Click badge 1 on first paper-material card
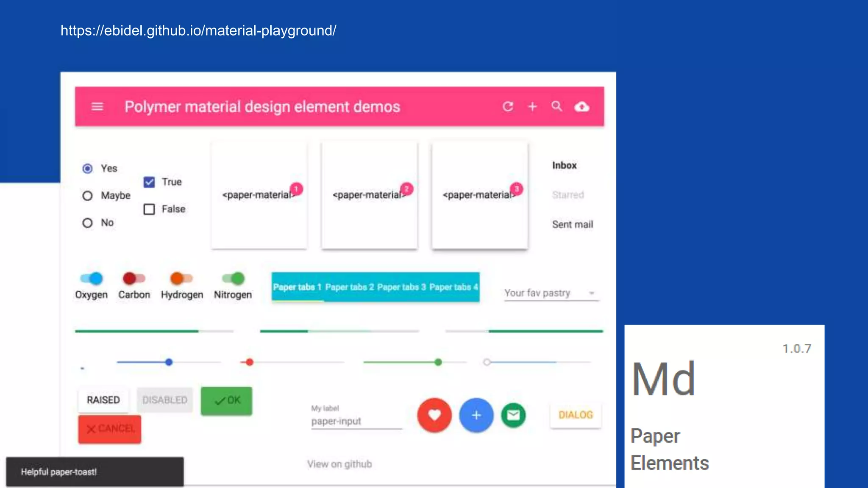 (x=296, y=189)
